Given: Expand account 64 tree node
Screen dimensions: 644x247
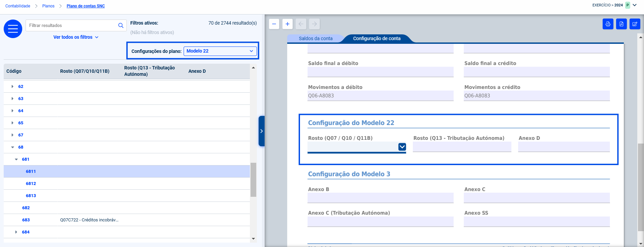Looking at the screenshot, I should point(12,111).
